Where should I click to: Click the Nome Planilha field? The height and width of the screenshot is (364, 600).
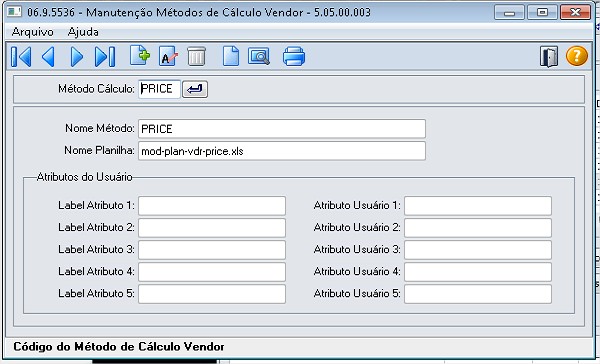(282, 151)
